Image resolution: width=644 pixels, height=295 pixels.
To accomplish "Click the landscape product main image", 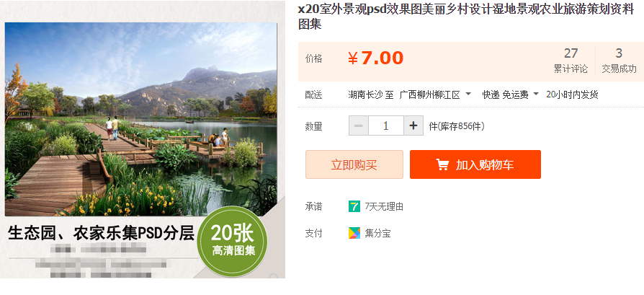I will pyautogui.click(x=141, y=119).
